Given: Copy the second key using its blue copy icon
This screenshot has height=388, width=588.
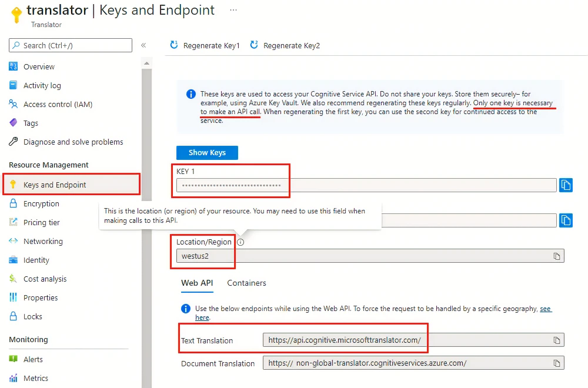Looking at the screenshot, I should pyautogui.click(x=566, y=220).
